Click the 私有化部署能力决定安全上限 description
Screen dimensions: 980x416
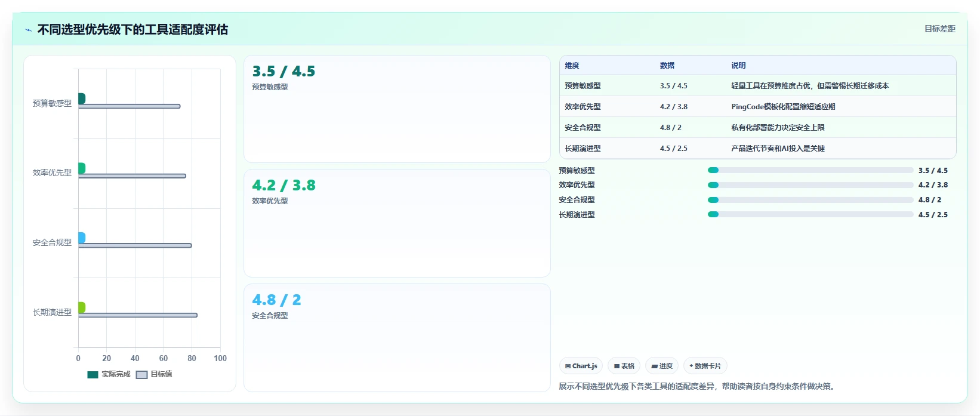pos(778,128)
